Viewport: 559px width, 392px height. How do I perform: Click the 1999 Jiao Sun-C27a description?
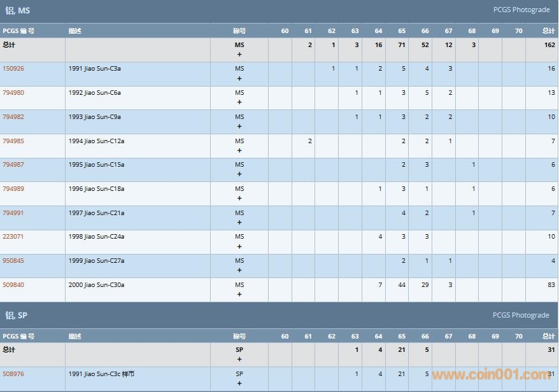coord(96,261)
